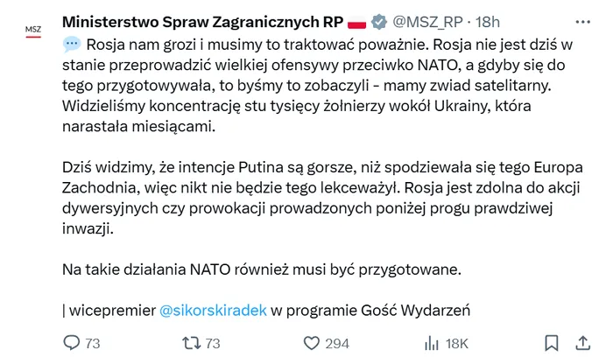View analytics bar chart icon
This screenshot has width=613, height=364.
pyautogui.click(x=432, y=343)
